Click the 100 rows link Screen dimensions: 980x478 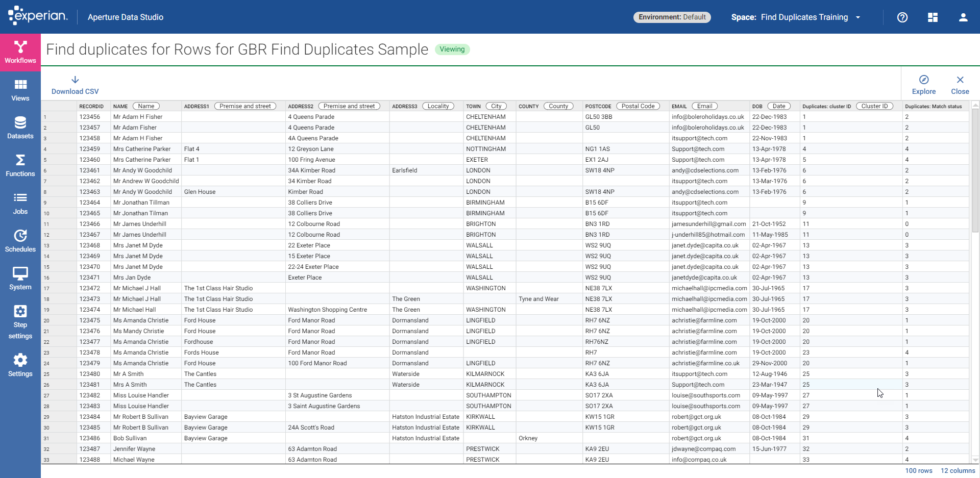point(918,471)
